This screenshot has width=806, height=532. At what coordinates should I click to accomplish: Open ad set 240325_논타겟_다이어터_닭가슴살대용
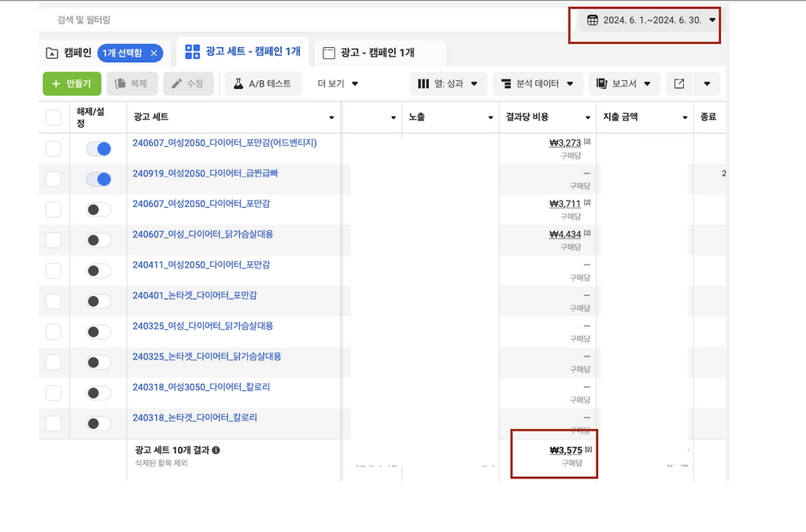207,357
